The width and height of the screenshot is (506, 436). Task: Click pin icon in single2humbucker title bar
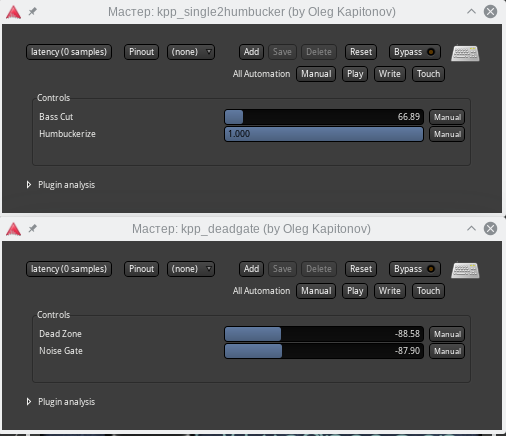point(32,12)
